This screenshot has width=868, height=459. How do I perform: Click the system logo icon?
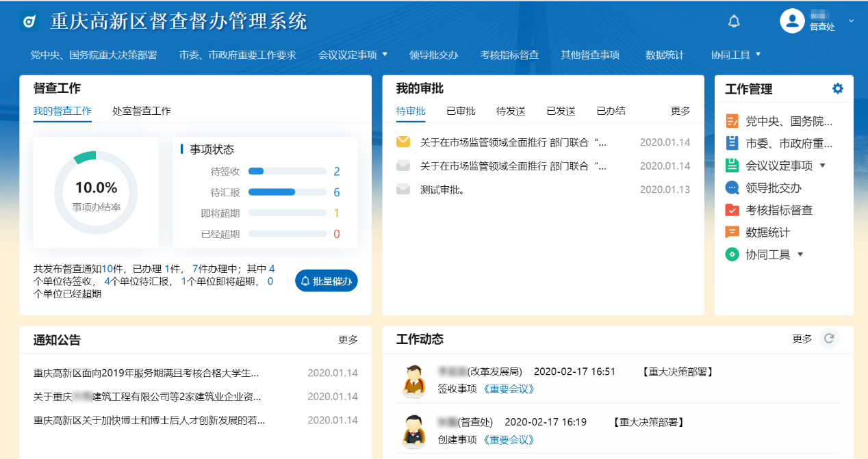[29, 22]
